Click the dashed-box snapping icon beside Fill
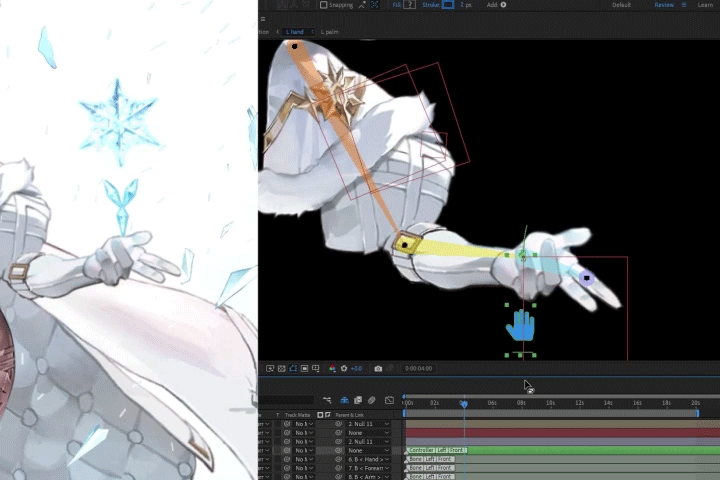720x480 pixels. click(375, 5)
